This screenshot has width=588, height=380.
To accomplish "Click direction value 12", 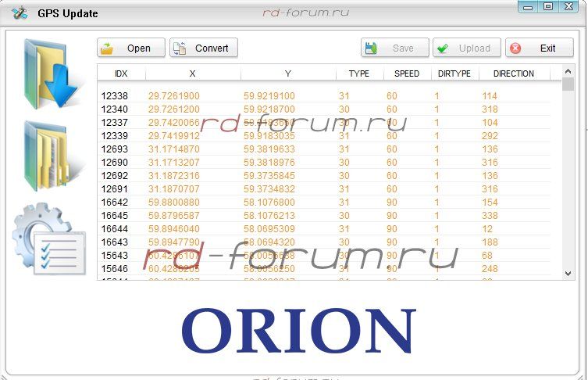I will (x=487, y=229).
